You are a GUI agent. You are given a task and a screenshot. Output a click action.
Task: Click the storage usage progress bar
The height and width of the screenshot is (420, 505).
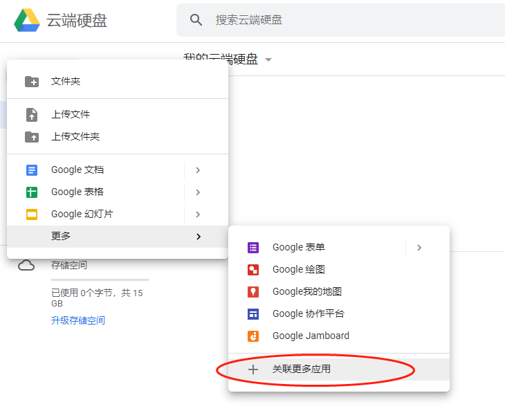(100, 280)
